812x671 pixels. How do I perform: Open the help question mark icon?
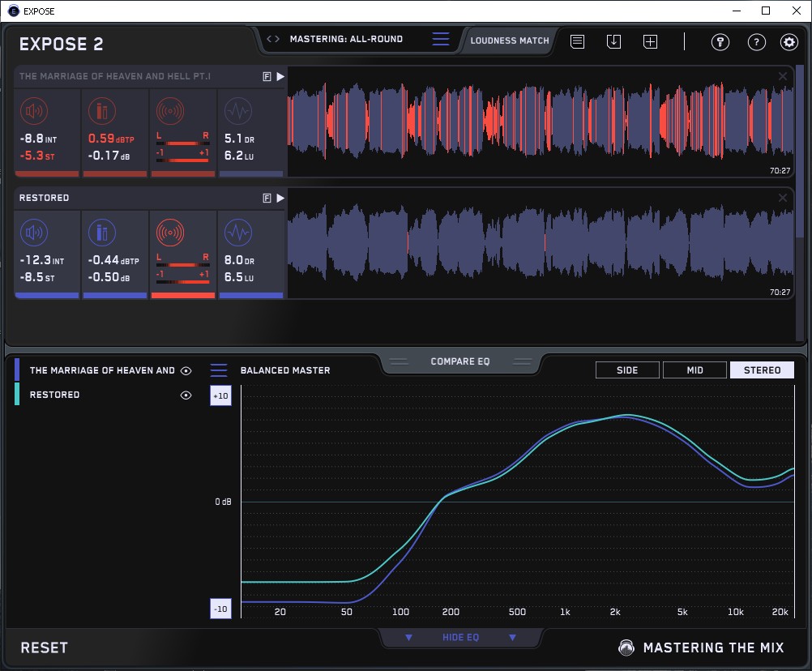756,42
